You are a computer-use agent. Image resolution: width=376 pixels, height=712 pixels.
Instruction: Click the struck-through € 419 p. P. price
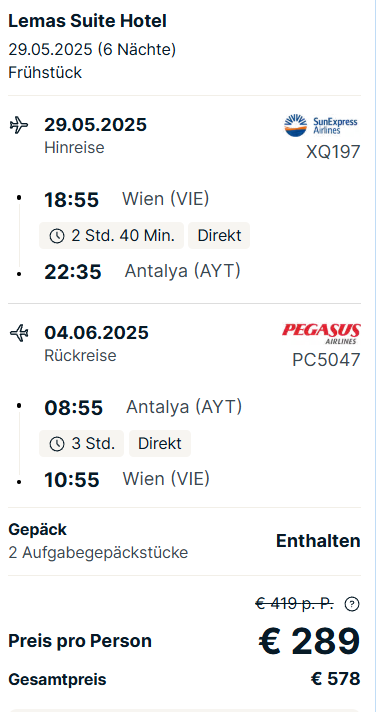tap(295, 604)
